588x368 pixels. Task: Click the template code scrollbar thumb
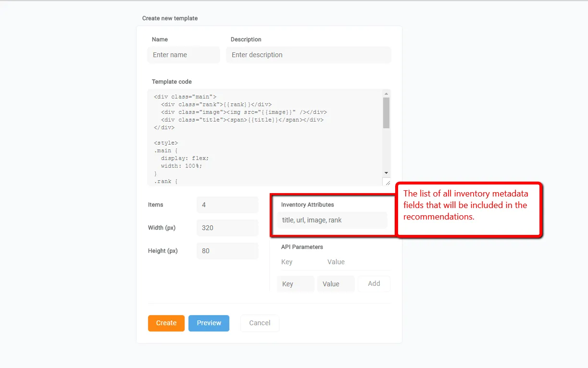[x=386, y=113]
